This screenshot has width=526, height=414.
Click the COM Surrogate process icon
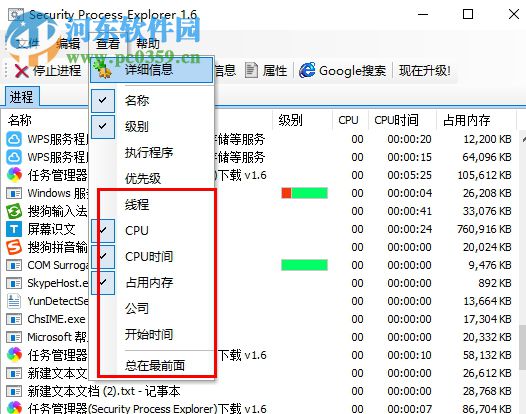[x=14, y=265]
